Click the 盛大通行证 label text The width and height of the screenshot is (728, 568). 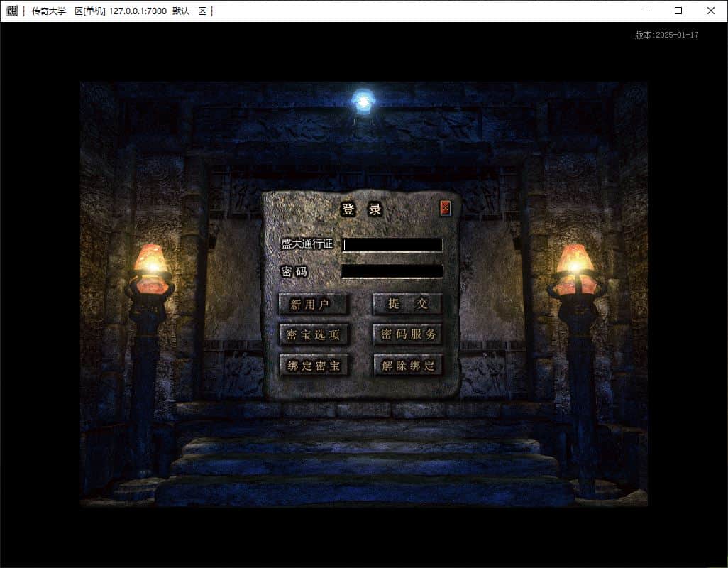pos(307,244)
